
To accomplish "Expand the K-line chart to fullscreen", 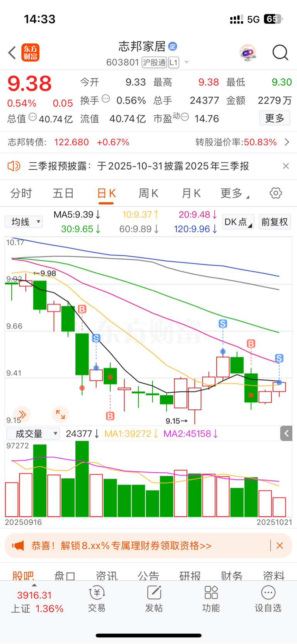I will [60, 414].
